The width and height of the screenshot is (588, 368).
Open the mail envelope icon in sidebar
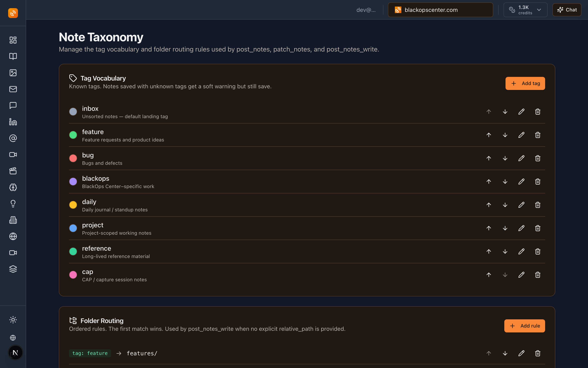pyautogui.click(x=13, y=89)
